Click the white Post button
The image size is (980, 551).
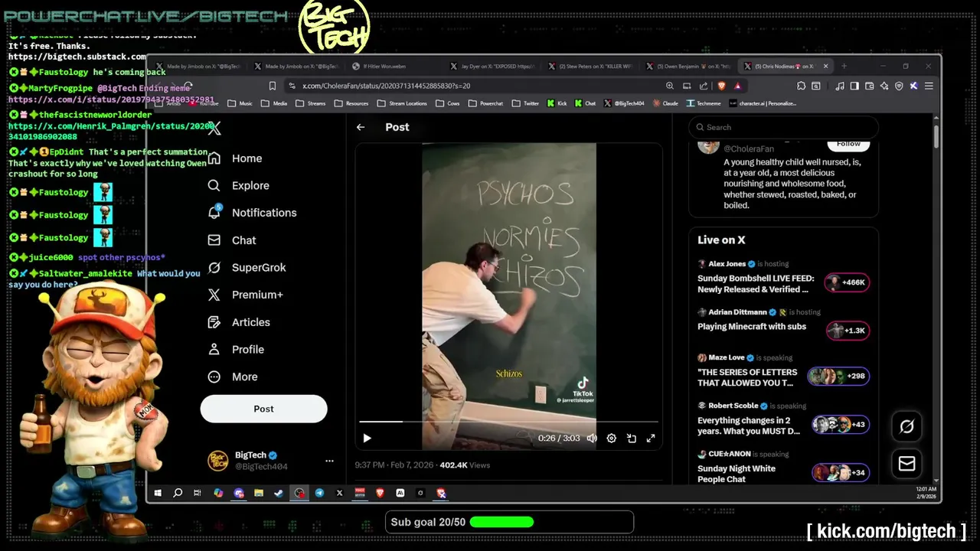tap(263, 409)
